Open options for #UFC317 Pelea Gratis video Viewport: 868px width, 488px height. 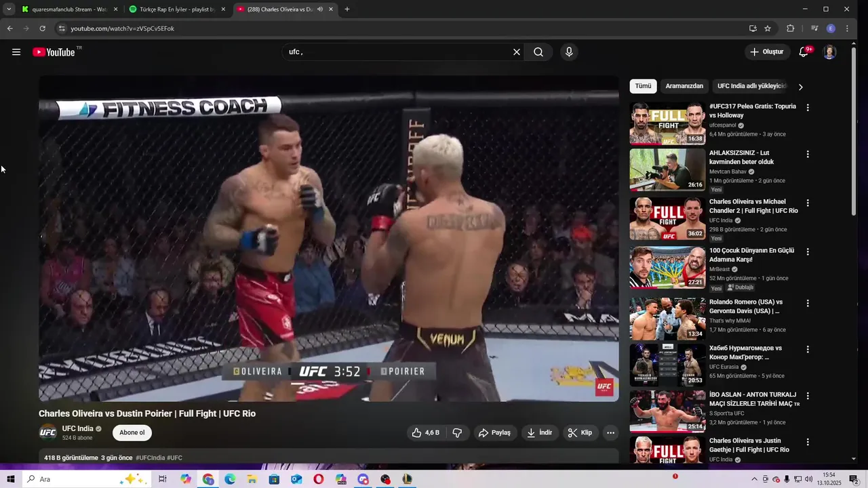(x=808, y=108)
